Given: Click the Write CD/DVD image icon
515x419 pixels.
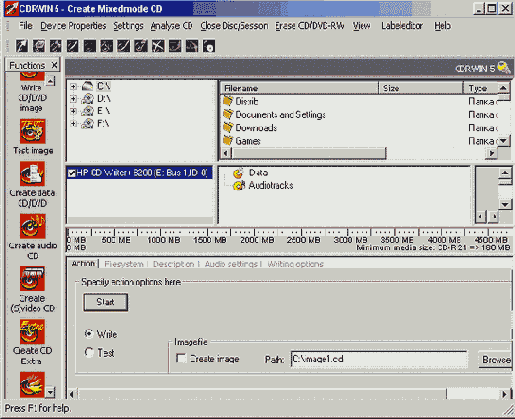Looking at the screenshot, I should tap(32, 76).
